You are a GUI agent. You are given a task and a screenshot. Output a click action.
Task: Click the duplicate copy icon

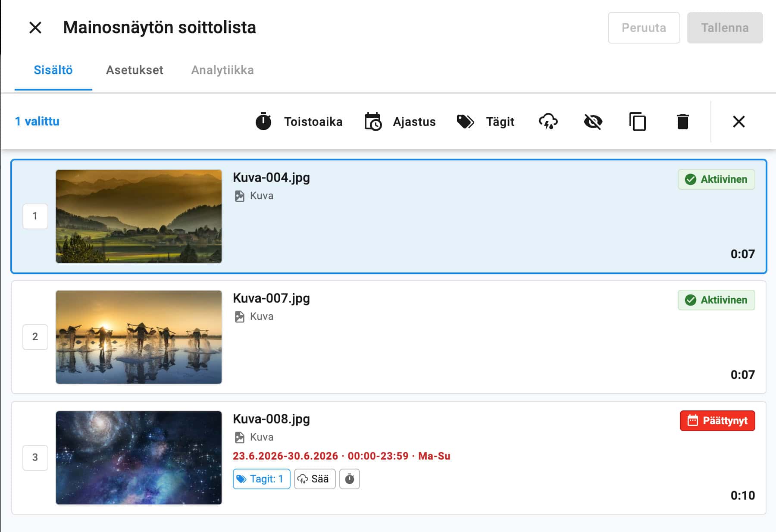[638, 122]
